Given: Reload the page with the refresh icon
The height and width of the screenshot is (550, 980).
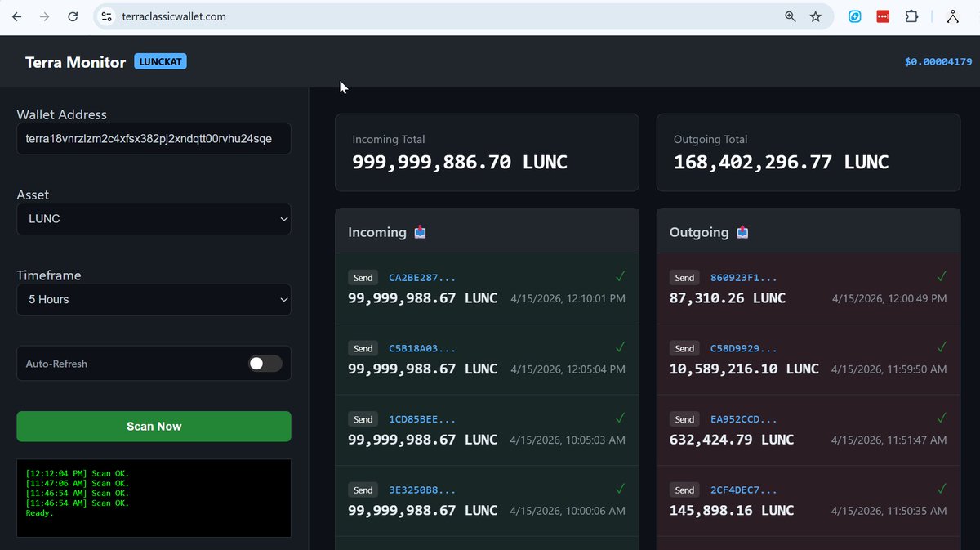Looking at the screenshot, I should click(73, 16).
